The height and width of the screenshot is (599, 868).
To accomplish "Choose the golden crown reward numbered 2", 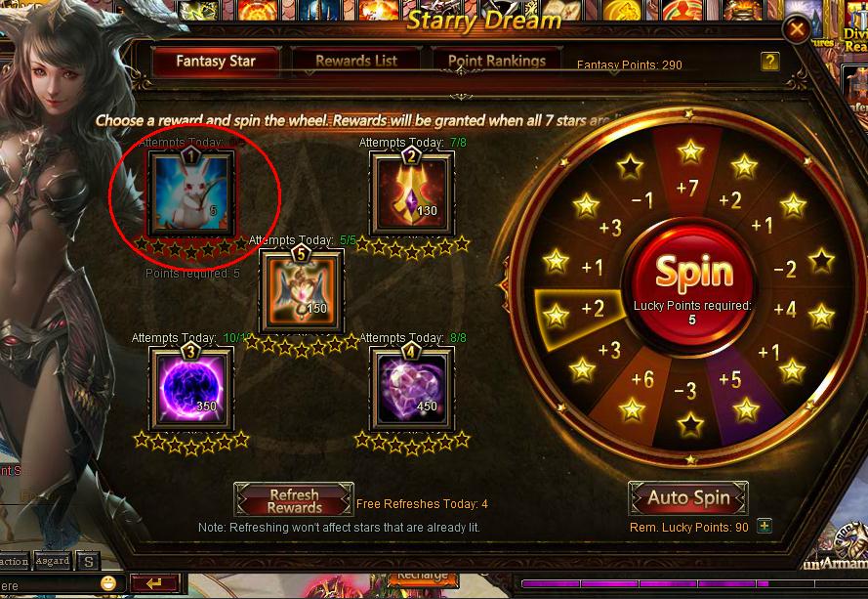I will 412,193.
